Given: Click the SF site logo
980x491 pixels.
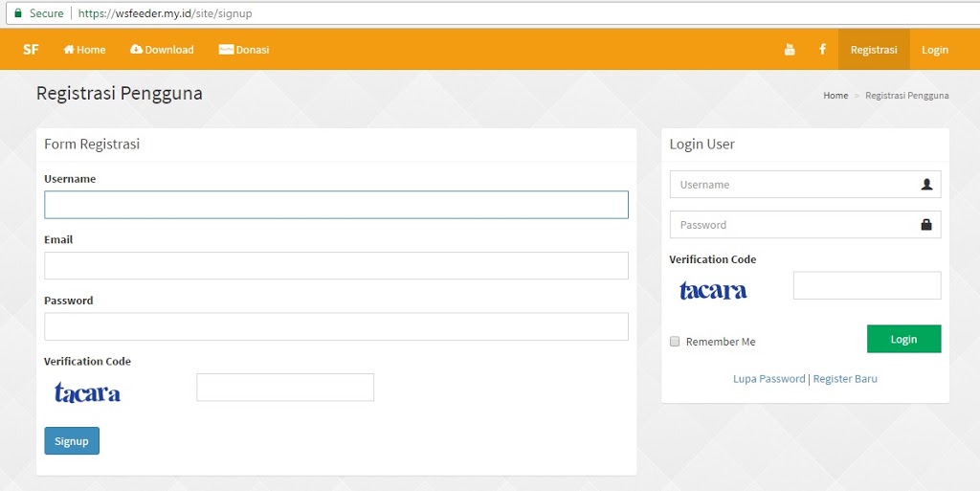Looking at the screenshot, I should point(31,50).
